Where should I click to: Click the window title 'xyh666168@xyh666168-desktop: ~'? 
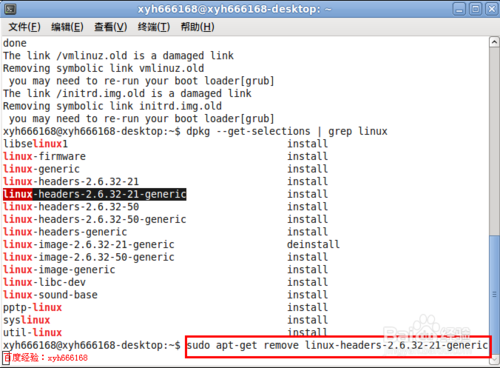tap(235, 9)
